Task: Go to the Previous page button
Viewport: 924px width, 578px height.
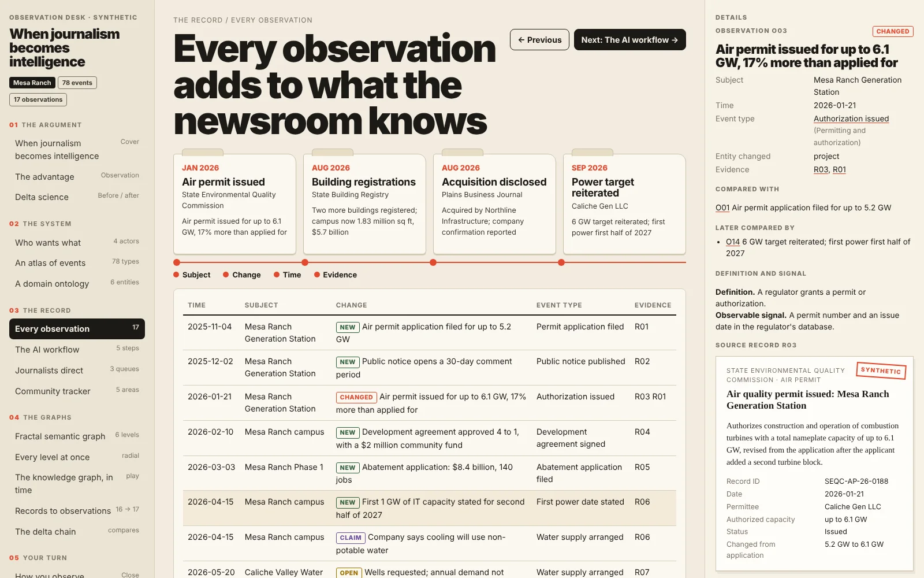Action: coord(539,40)
